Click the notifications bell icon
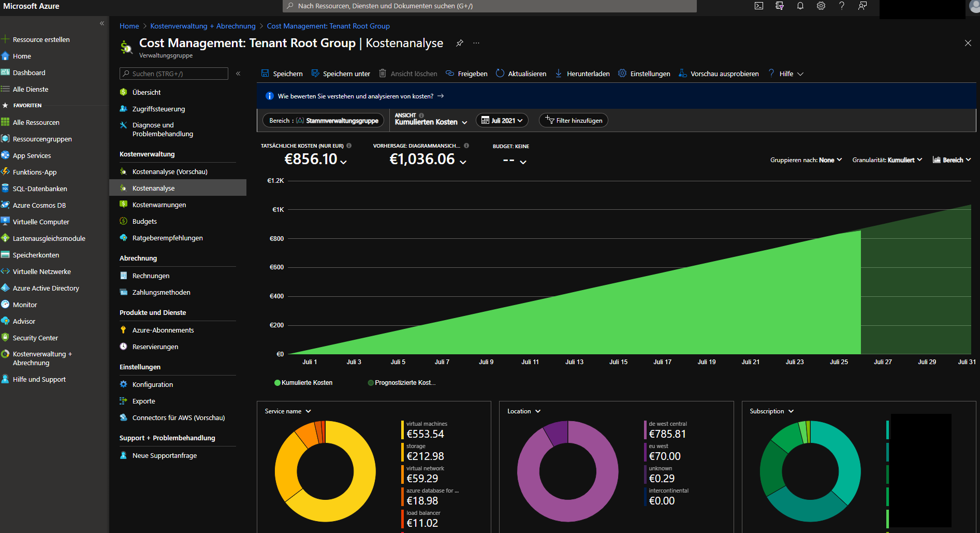The height and width of the screenshot is (533, 980). pos(800,6)
